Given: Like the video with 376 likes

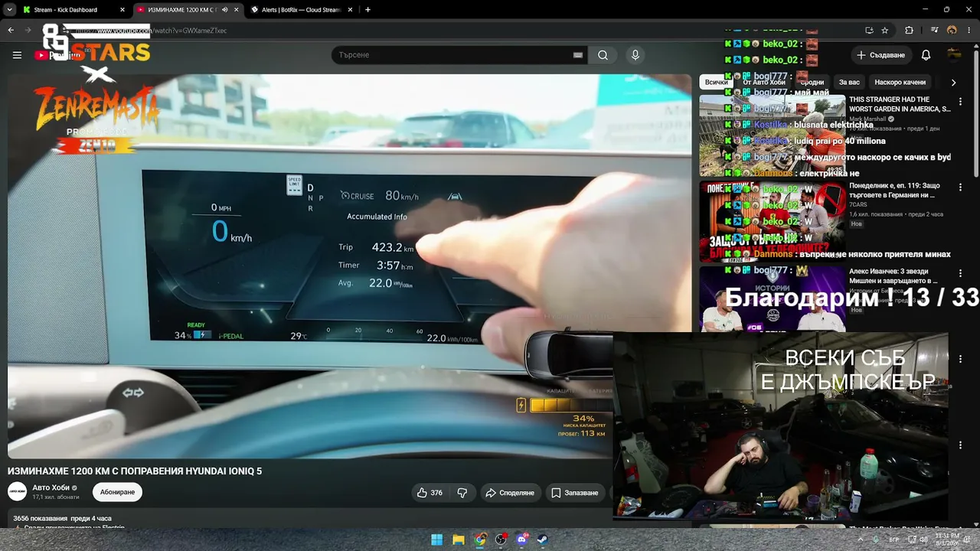Looking at the screenshot, I should [430, 493].
